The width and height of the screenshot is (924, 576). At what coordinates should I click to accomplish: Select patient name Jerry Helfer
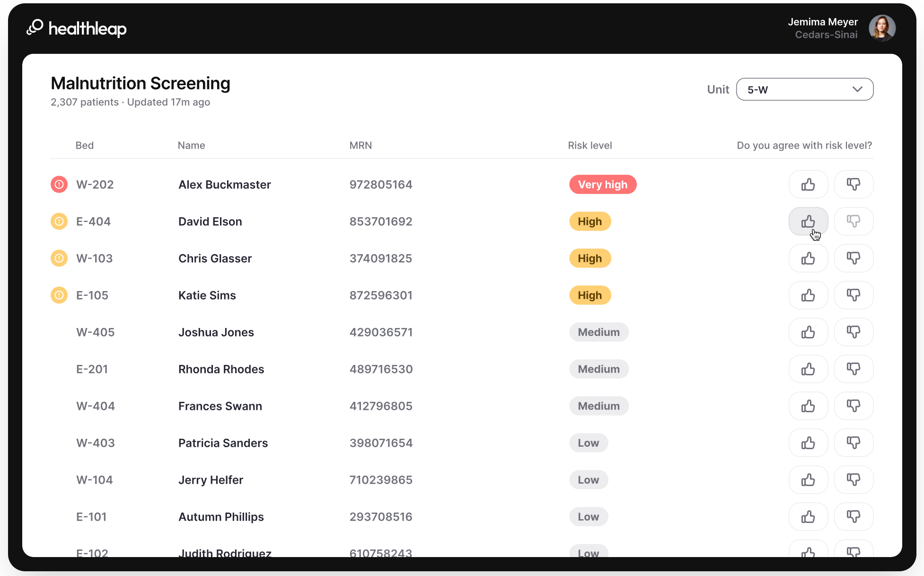click(211, 479)
